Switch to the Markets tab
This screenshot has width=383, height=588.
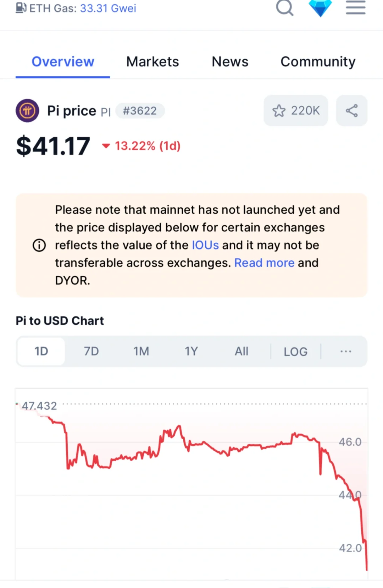tap(152, 62)
